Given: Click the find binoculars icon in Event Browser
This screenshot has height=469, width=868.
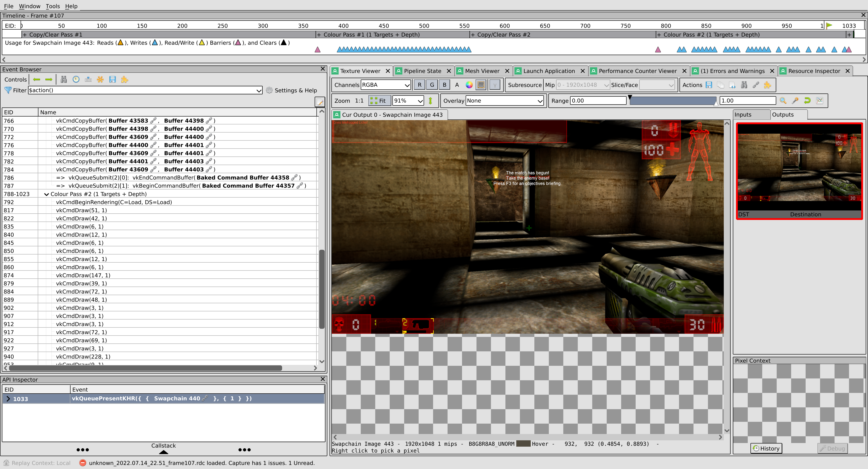Looking at the screenshot, I should coord(64,79).
